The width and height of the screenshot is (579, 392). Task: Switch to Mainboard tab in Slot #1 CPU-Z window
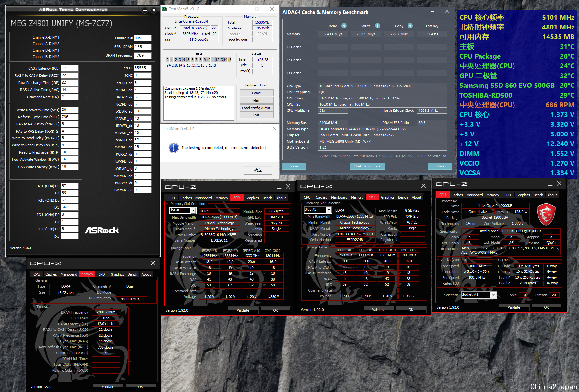pos(204,198)
